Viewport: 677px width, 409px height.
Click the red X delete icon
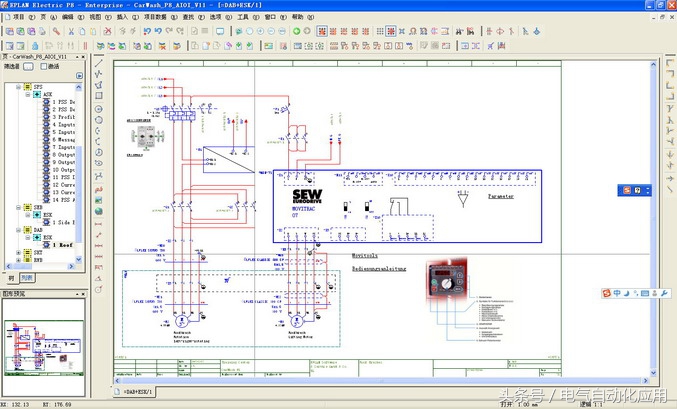coord(110,31)
